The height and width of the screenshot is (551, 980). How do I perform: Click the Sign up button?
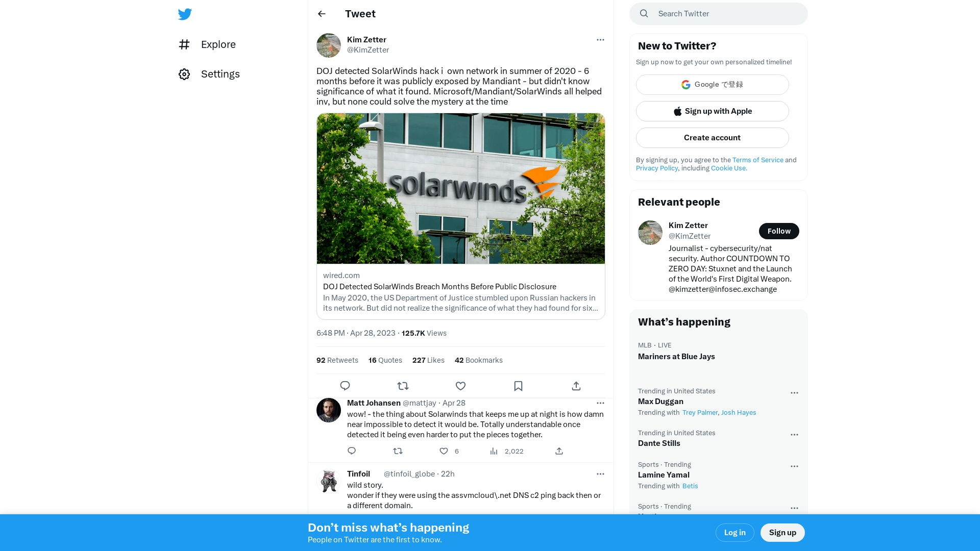coord(783,532)
